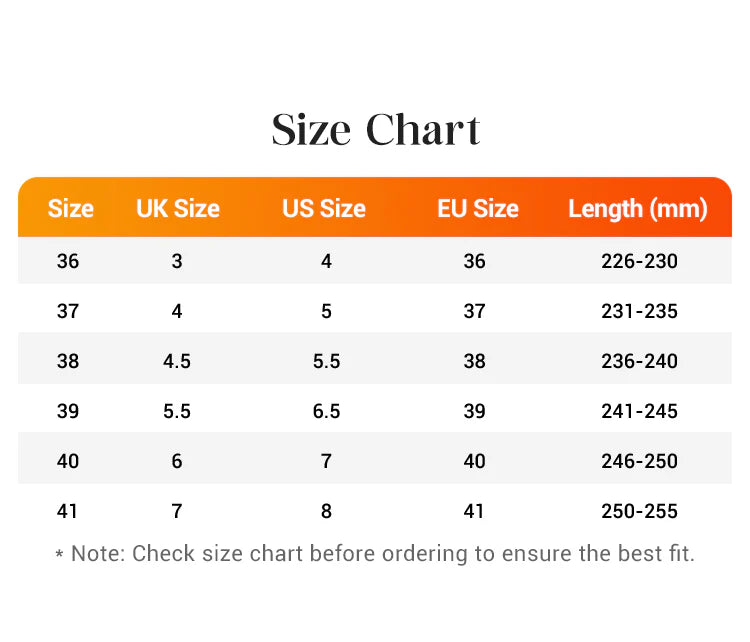Click the 250-255 length value

[640, 511]
